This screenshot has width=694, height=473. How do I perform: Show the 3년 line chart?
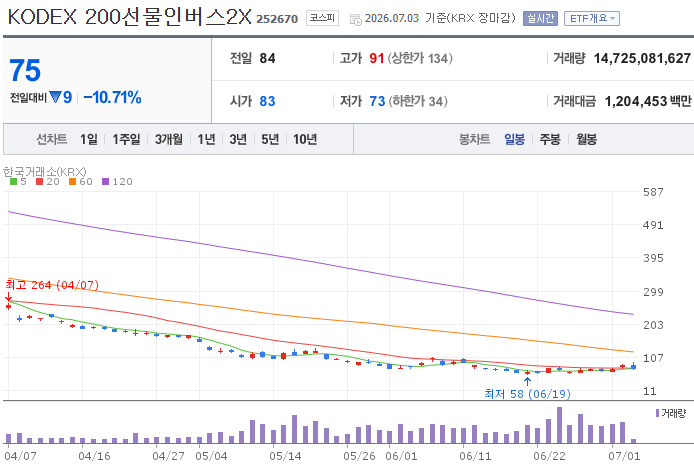238,139
